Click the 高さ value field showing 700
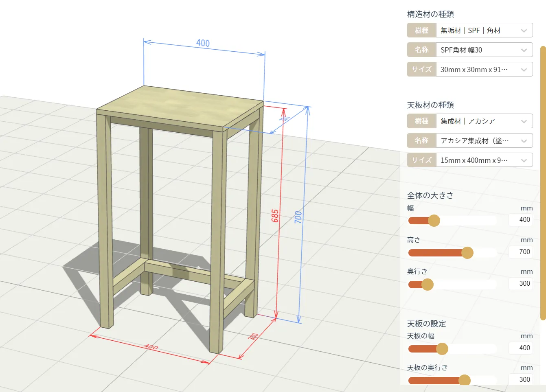 click(521, 252)
